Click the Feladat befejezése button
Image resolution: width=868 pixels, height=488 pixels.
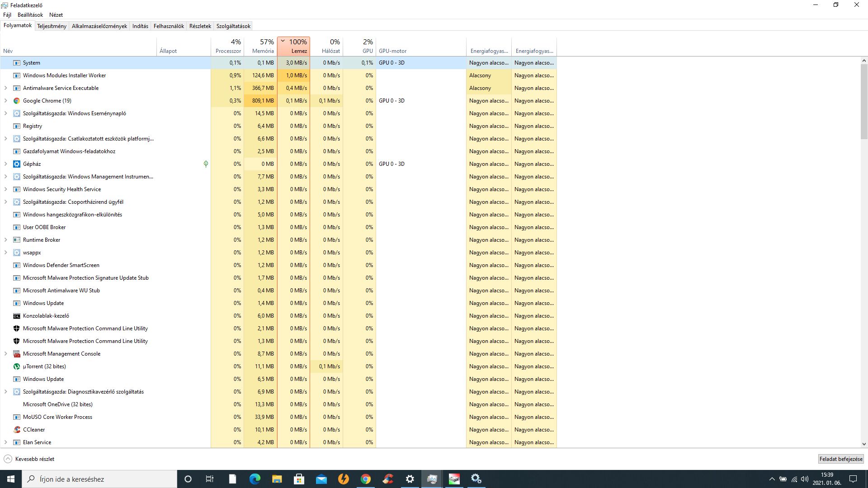point(841,459)
